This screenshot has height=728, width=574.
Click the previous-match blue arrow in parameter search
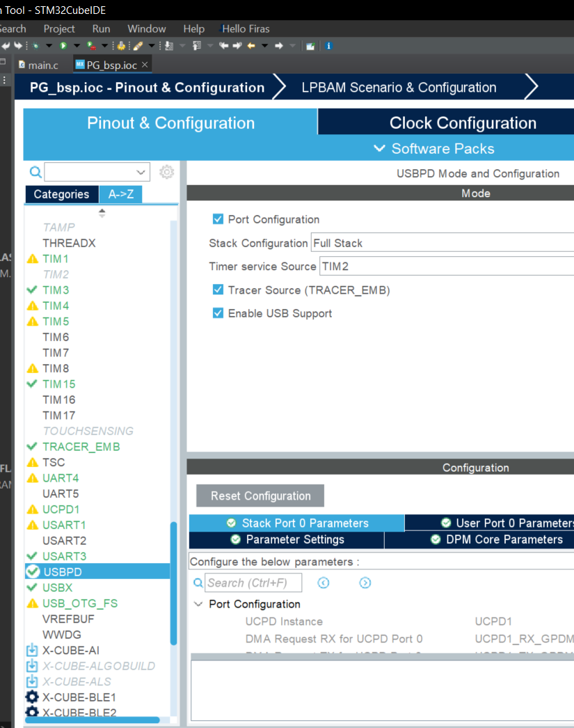[324, 583]
